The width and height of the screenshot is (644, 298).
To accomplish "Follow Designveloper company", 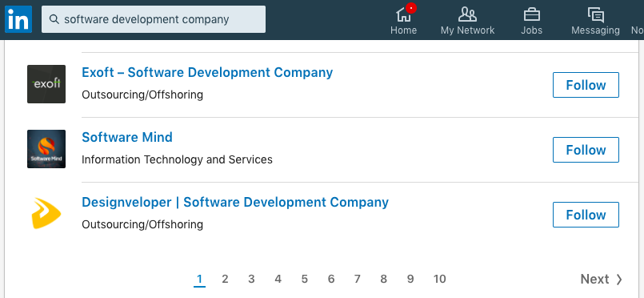I will point(586,215).
